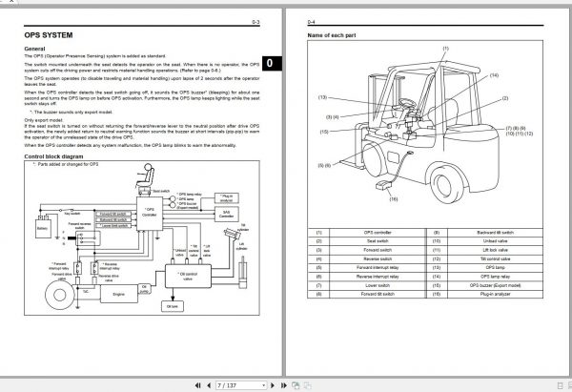Click the "SAS Controller" box in the diagram
This screenshot has width=572, height=392.
click(x=227, y=214)
